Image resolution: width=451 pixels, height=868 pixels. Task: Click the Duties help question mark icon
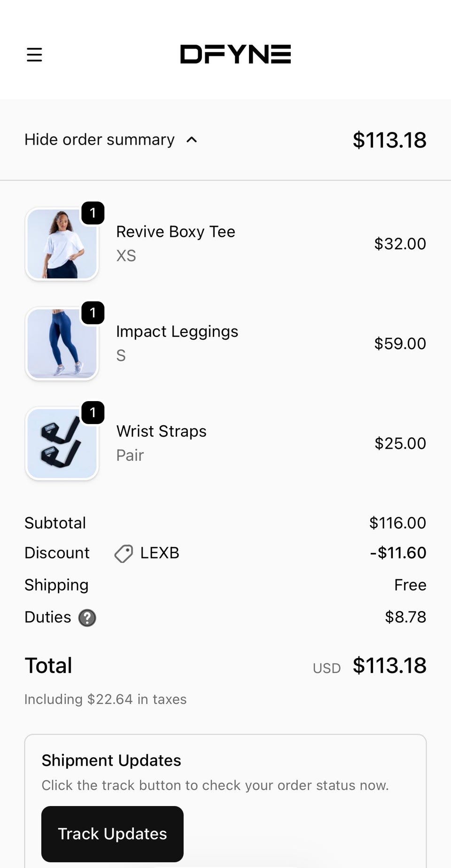tap(87, 618)
